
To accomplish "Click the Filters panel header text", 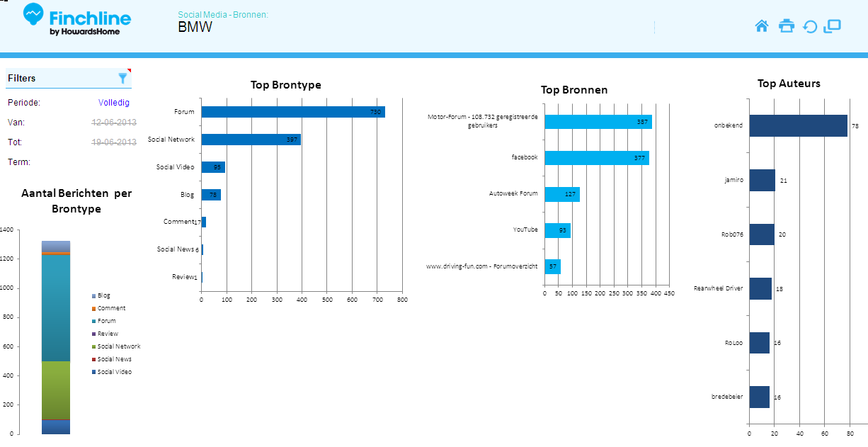I will [22, 78].
